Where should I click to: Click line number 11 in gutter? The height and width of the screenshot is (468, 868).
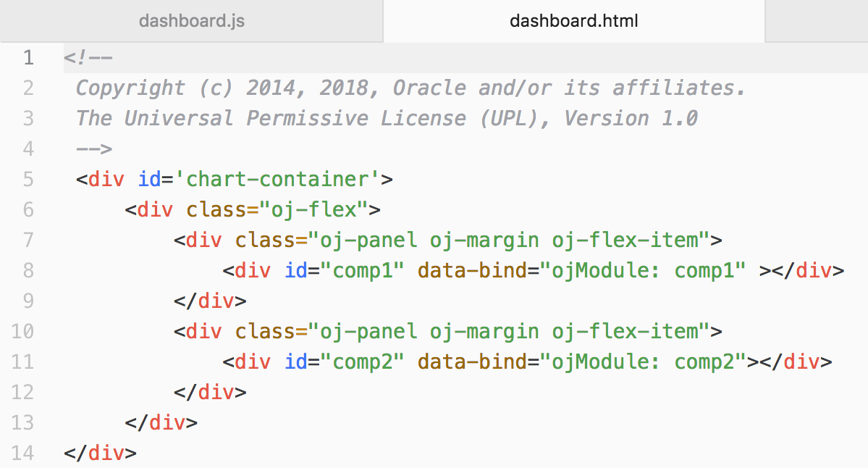pos(22,362)
